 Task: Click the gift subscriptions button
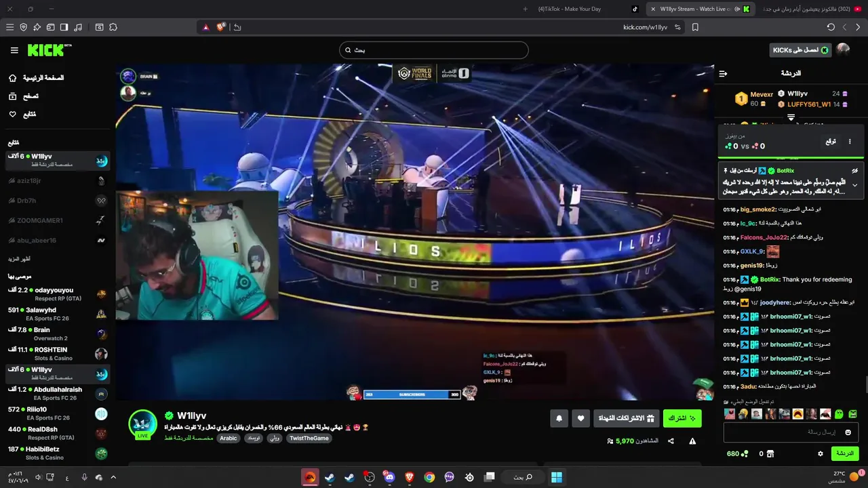[x=627, y=418]
